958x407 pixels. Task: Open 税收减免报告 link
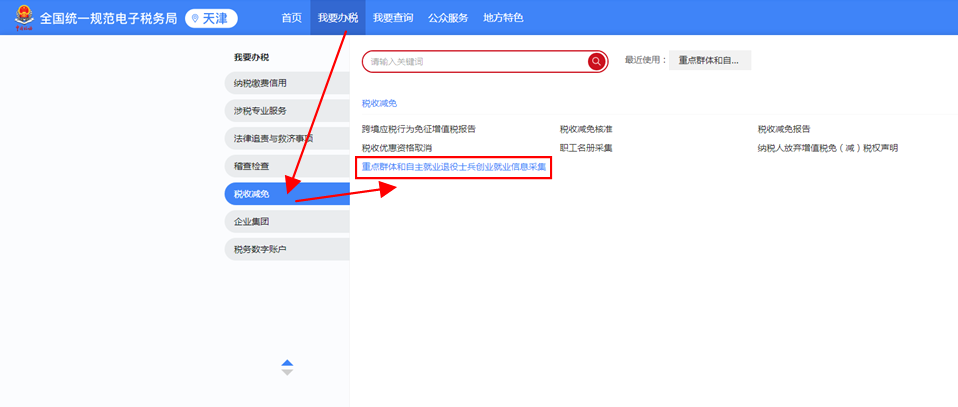(784, 129)
